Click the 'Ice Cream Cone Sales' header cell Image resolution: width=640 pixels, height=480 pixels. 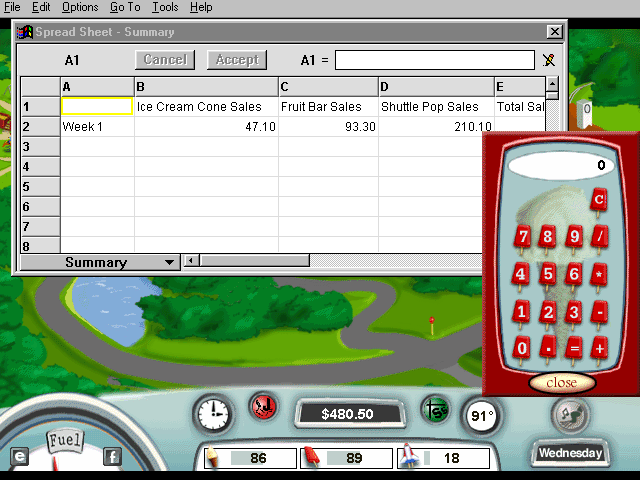pos(206,107)
